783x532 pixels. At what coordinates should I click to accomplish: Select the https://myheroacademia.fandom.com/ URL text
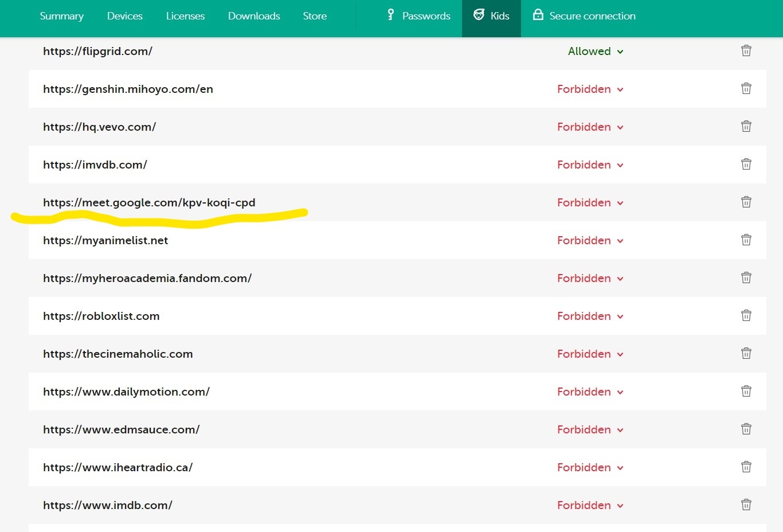pyautogui.click(x=147, y=278)
